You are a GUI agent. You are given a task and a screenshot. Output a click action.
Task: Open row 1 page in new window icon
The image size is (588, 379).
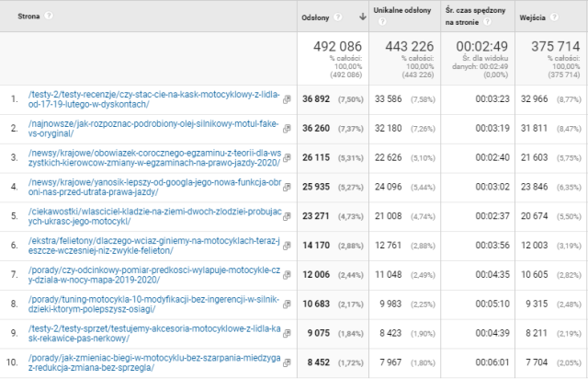pos(287,99)
